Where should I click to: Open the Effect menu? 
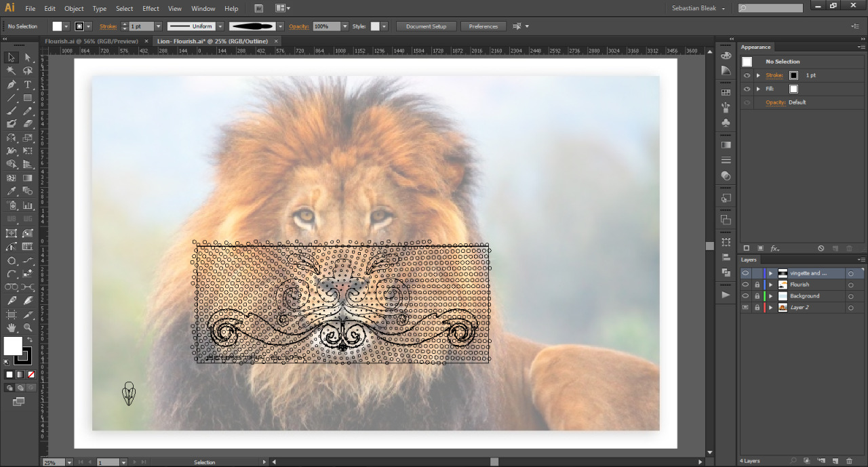[x=151, y=9]
